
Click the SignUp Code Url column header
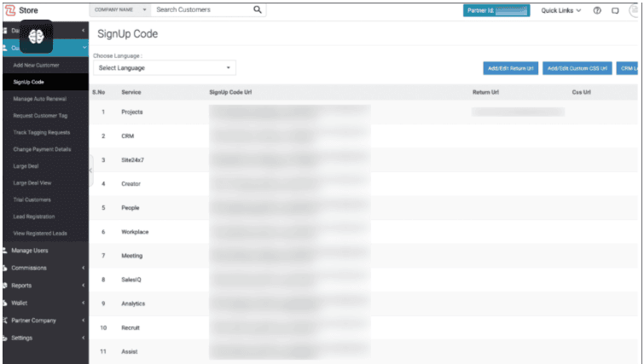[x=230, y=92]
